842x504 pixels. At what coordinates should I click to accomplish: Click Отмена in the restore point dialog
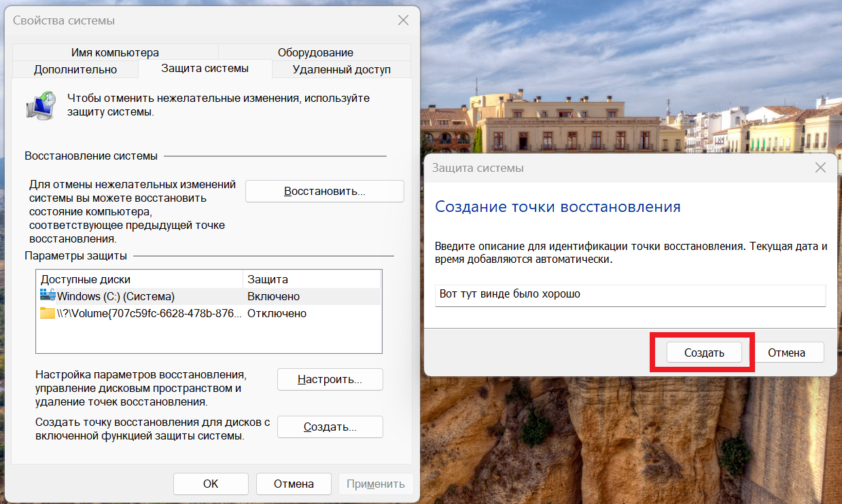[x=786, y=353]
